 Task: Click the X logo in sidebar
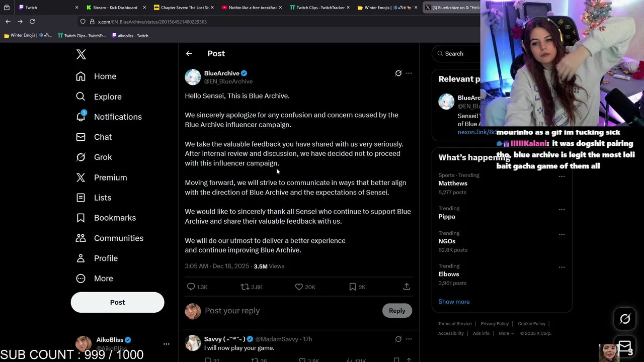[81, 54]
